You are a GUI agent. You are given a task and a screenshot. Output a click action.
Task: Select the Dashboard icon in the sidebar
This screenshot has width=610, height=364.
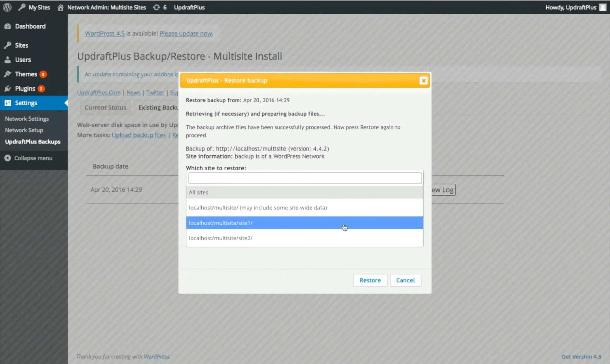click(8, 26)
